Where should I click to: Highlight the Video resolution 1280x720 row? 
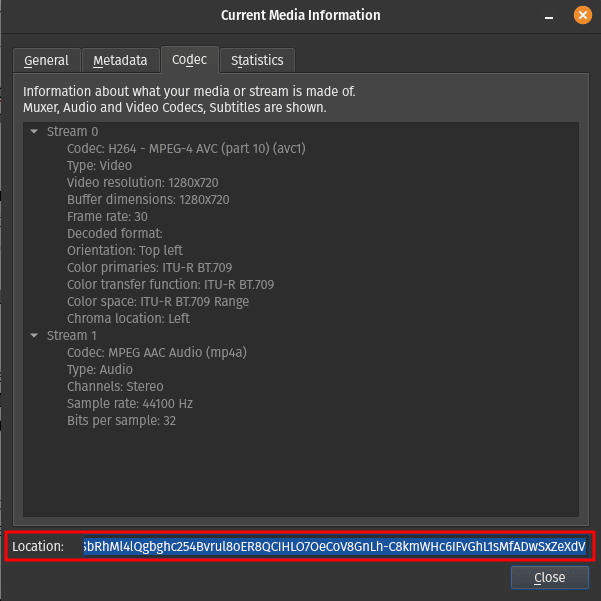tap(142, 183)
